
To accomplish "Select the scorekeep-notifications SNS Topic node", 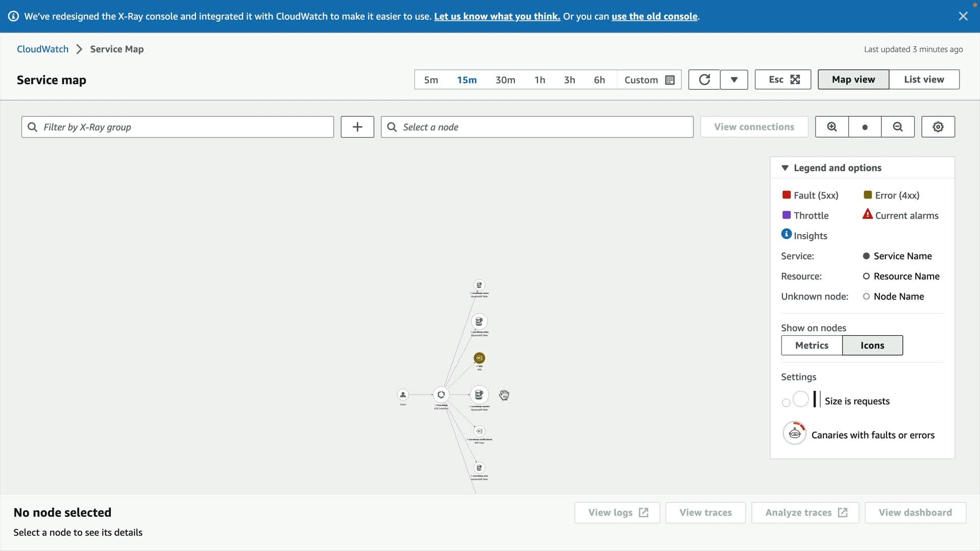I will (479, 431).
